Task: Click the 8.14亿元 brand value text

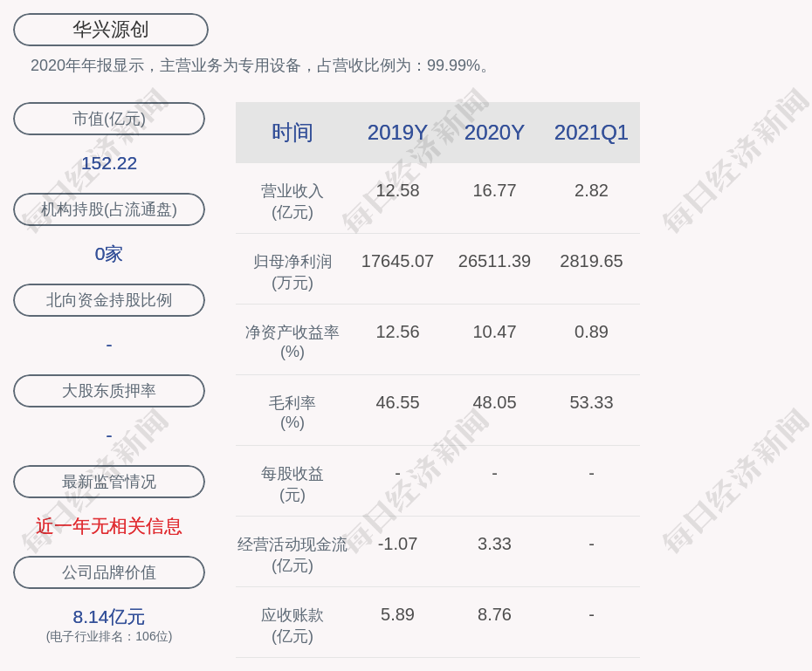Action: (x=109, y=617)
